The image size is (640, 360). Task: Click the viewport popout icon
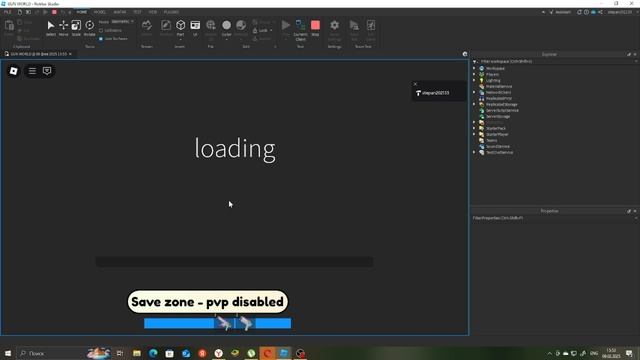(x=464, y=54)
